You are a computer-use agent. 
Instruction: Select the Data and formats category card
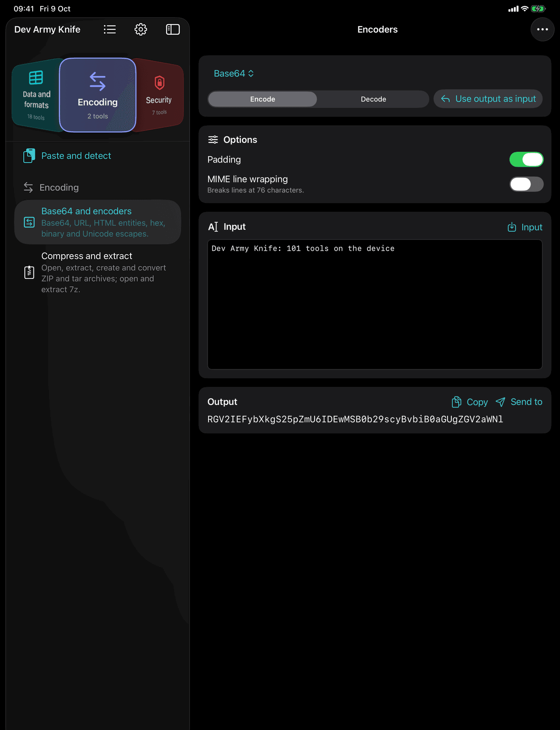pyautogui.click(x=36, y=95)
